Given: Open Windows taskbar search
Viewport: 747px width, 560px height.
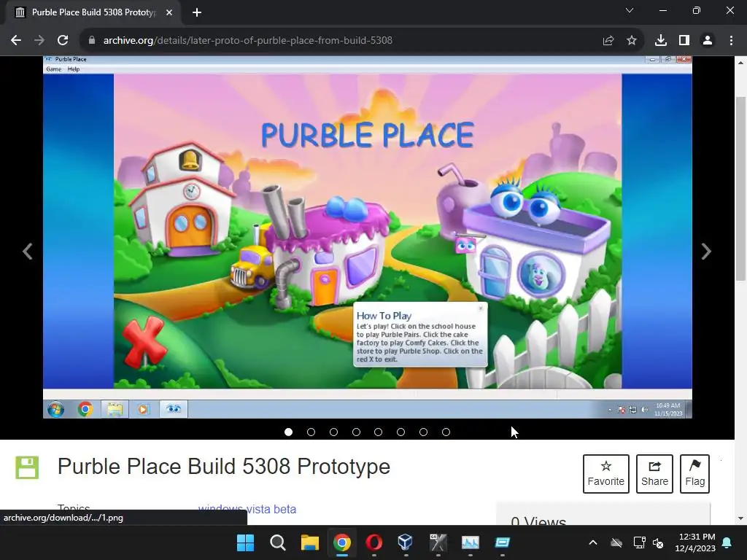Looking at the screenshot, I should click(x=277, y=542).
